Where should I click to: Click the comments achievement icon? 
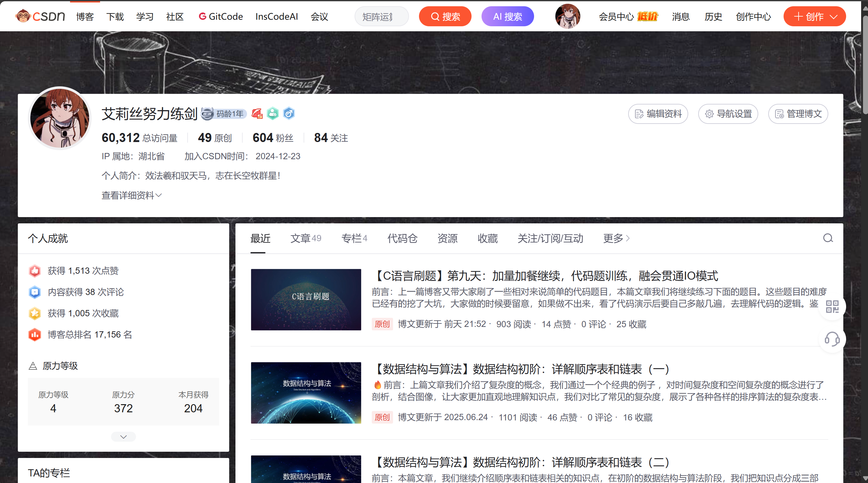(x=35, y=292)
